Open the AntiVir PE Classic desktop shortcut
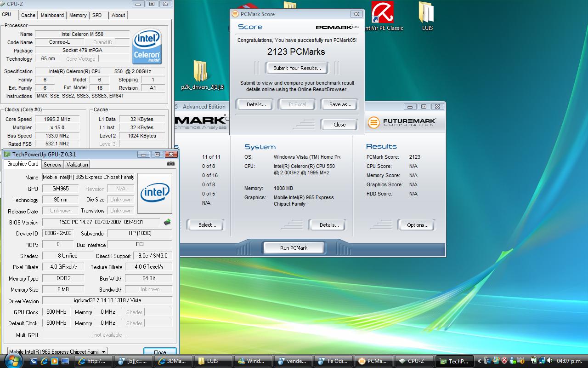Screen dimensions: 588x368 click(x=383, y=17)
